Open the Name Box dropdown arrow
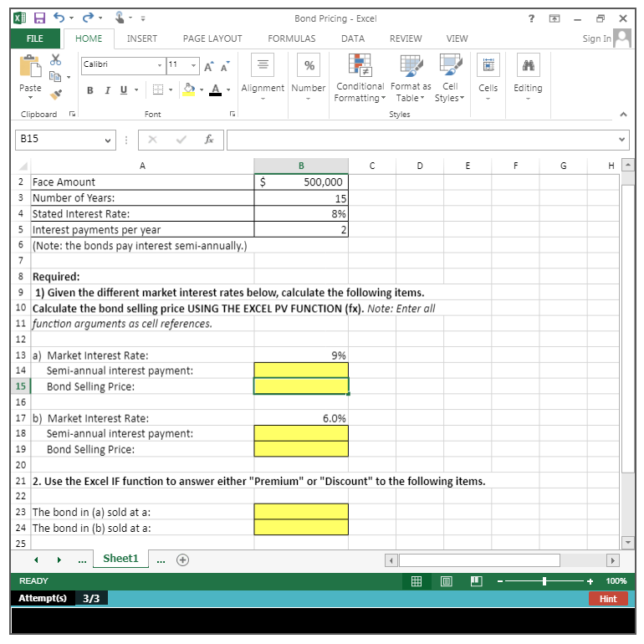 (x=108, y=141)
